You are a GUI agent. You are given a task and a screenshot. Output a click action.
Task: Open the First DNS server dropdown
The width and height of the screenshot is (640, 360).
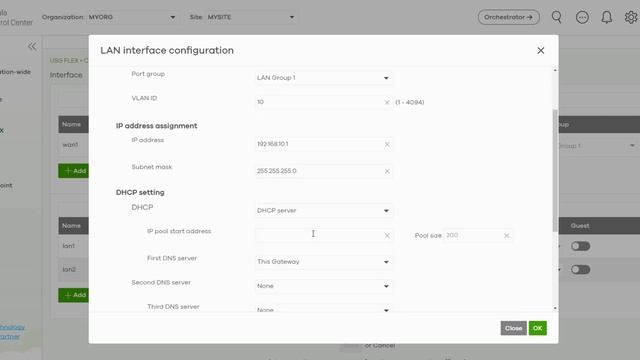click(x=323, y=262)
